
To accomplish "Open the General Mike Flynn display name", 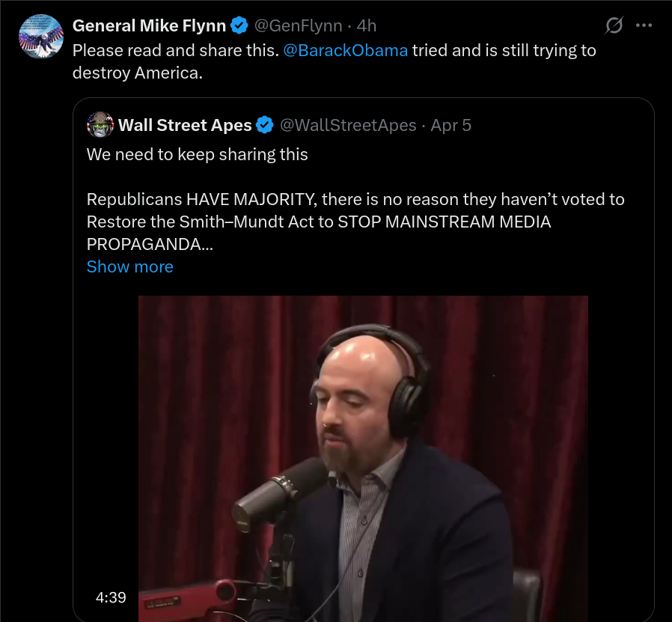I will click(x=149, y=25).
